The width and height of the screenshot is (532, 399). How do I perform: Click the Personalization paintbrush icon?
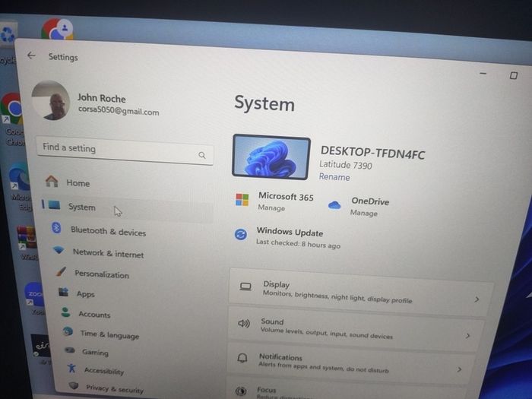pyautogui.click(x=61, y=271)
